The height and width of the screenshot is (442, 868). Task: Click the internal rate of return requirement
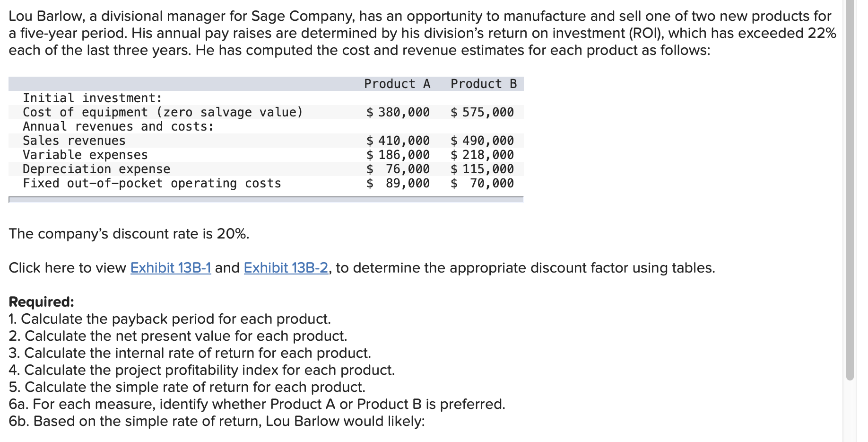[x=190, y=353]
